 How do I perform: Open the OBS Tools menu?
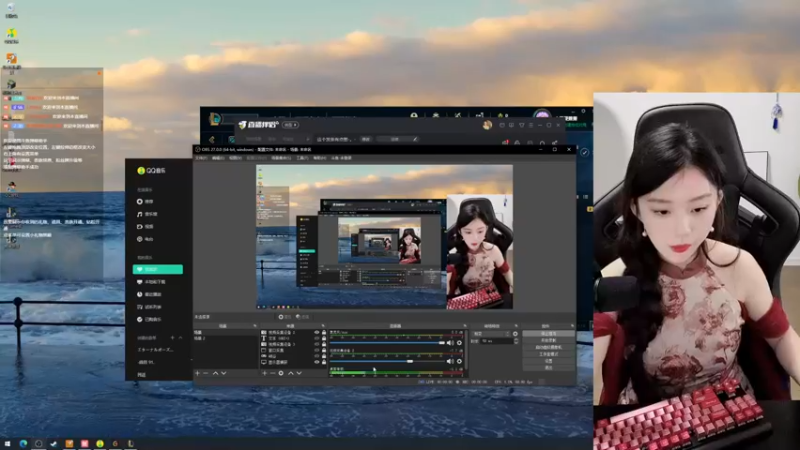point(302,158)
